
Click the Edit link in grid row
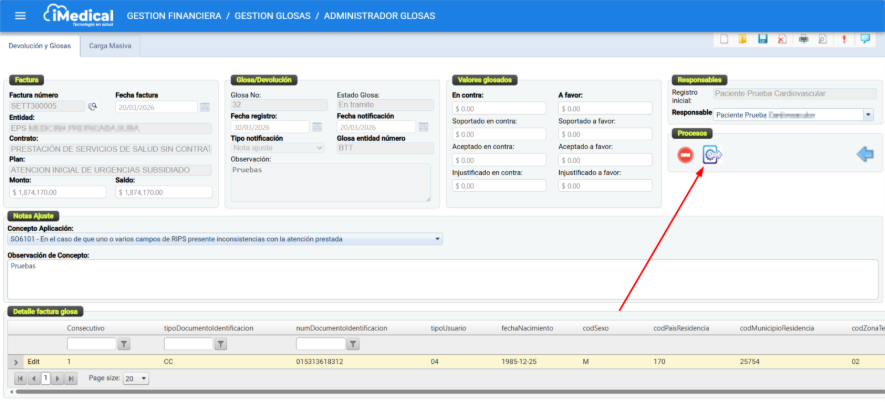33,362
